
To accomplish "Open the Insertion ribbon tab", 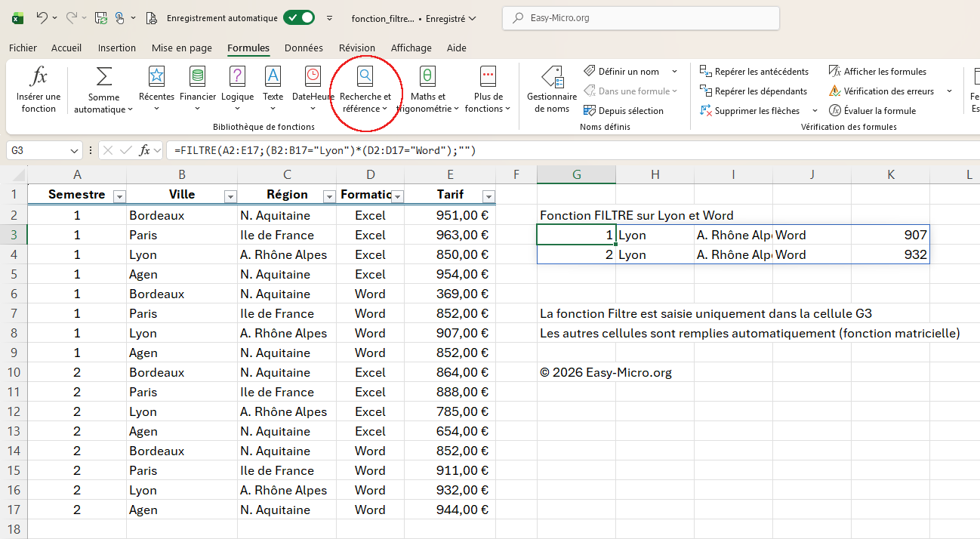I will [117, 48].
